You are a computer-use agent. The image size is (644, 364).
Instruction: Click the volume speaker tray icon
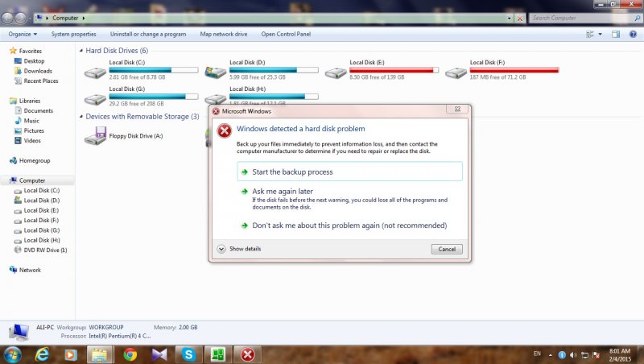click(573, 355)
